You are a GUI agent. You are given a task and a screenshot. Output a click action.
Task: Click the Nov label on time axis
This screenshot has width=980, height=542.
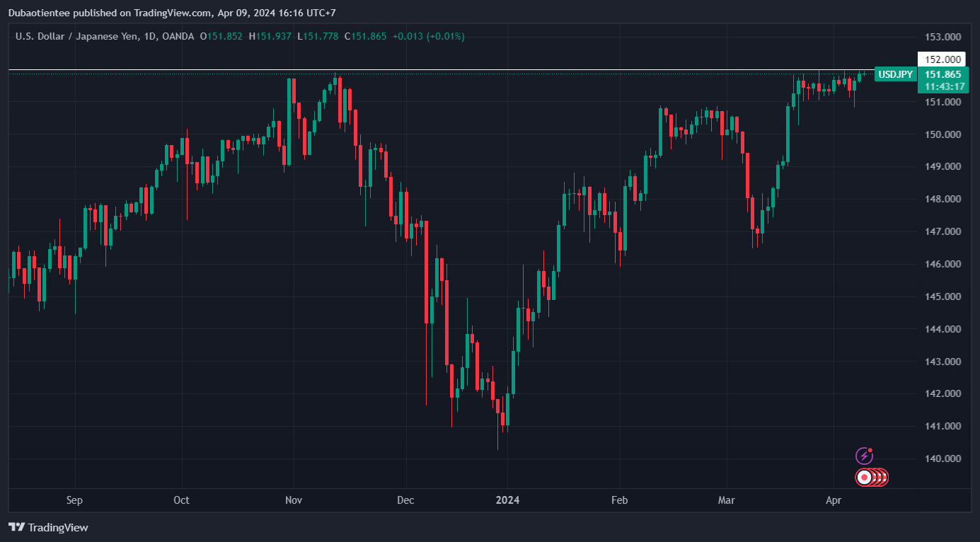point(294,500)
